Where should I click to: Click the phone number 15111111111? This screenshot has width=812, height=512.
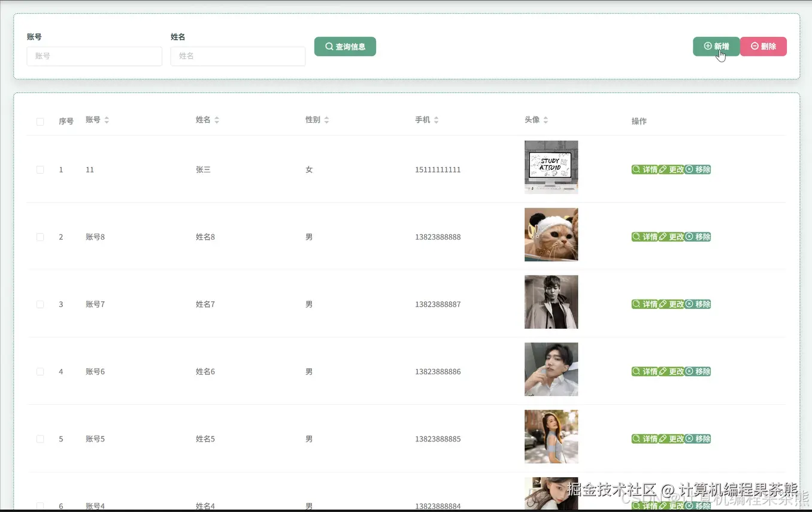pyautogui.click(x=438, y=170)
